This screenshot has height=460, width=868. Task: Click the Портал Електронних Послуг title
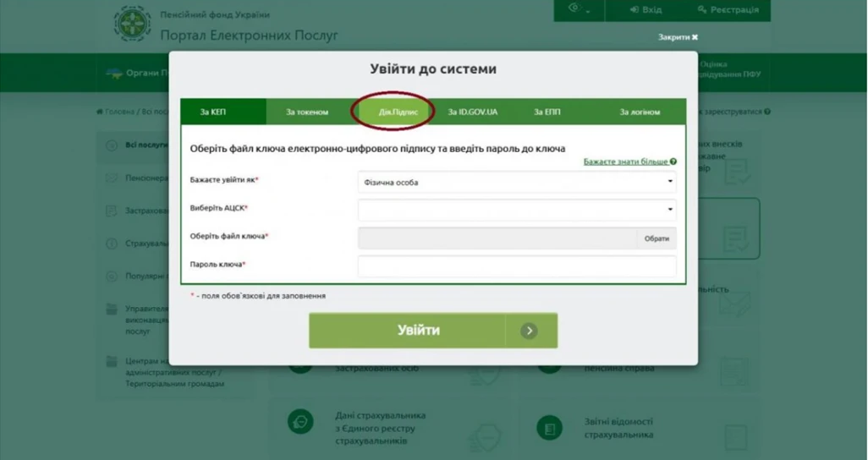pos(249,36)
